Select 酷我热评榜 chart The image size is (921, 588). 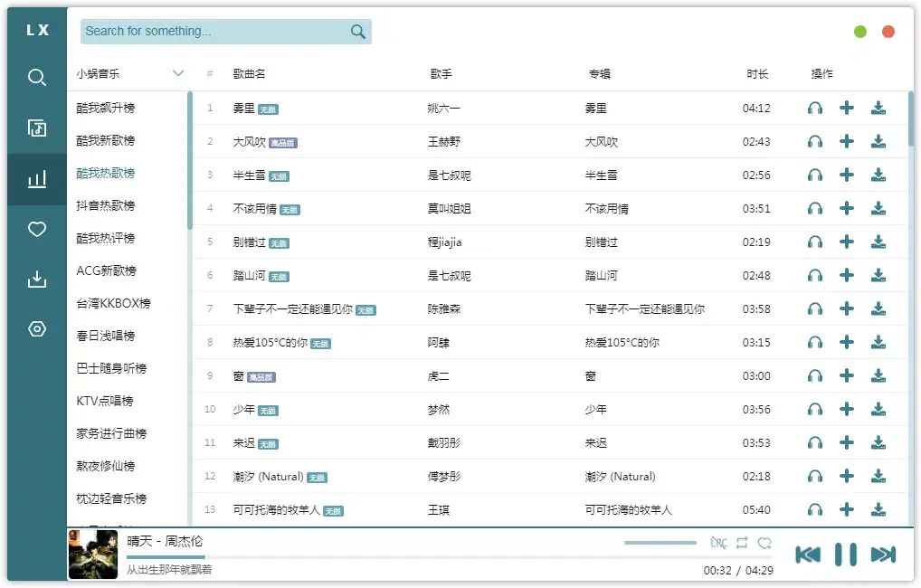click(106, 238)
